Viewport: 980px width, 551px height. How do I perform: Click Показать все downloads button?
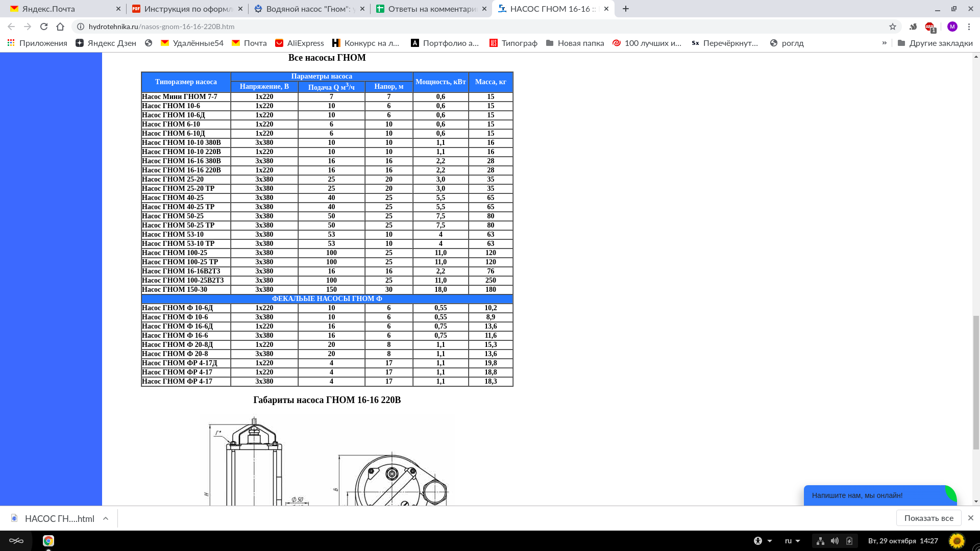point(928,518)
